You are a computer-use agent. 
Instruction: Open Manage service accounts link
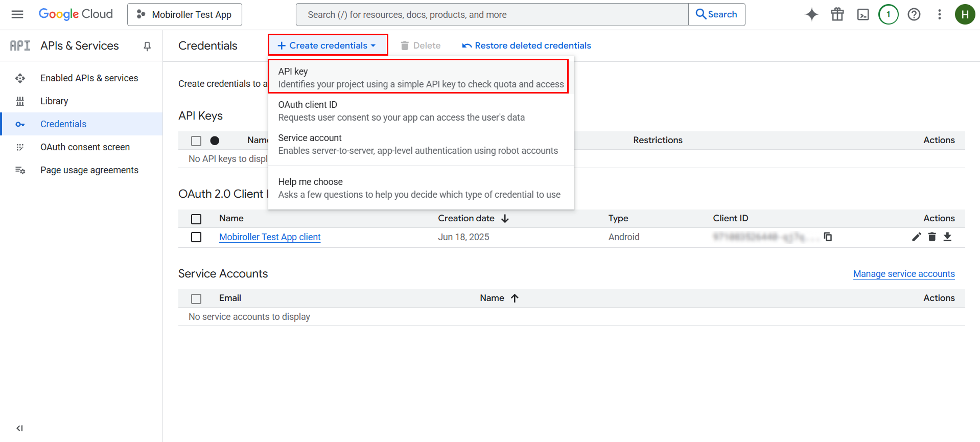(904, 274)
